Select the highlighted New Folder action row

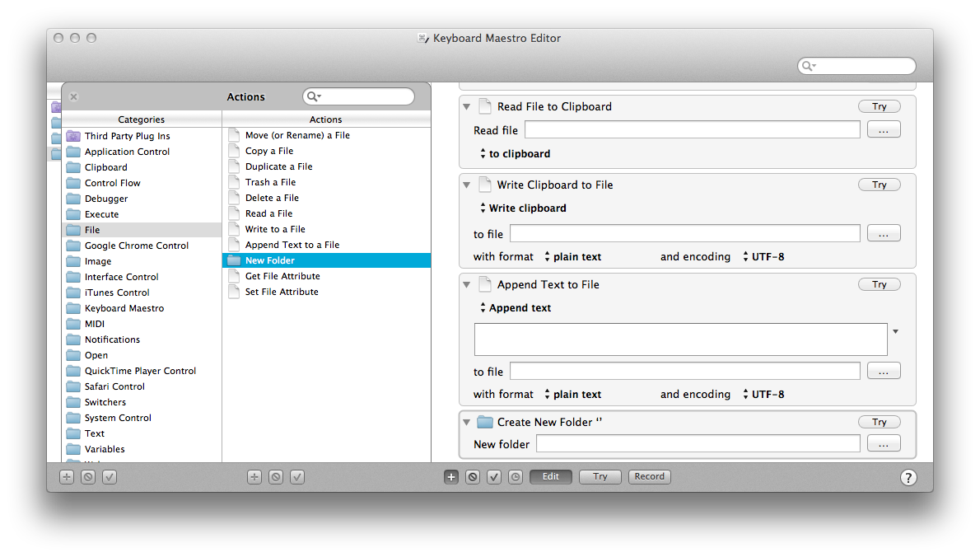click(x=326, y=260)
